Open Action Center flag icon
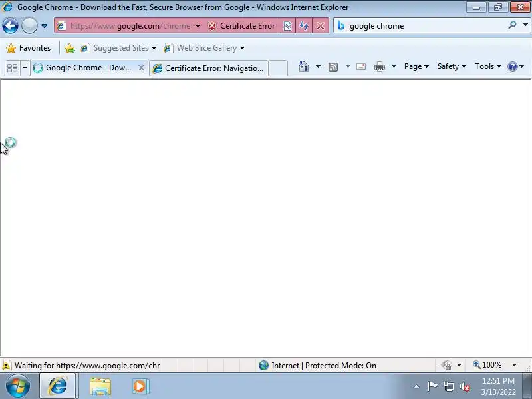 pyautogui.click(x=432, y=386)
